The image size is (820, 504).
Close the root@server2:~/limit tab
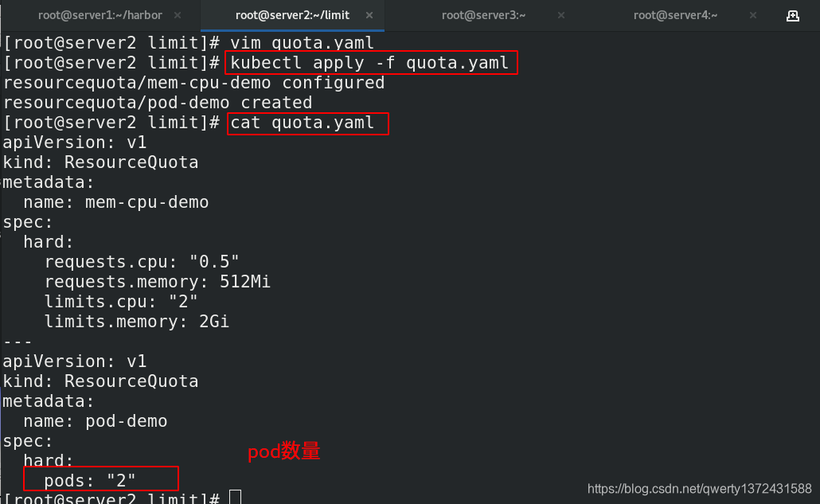tap(369, 15)
